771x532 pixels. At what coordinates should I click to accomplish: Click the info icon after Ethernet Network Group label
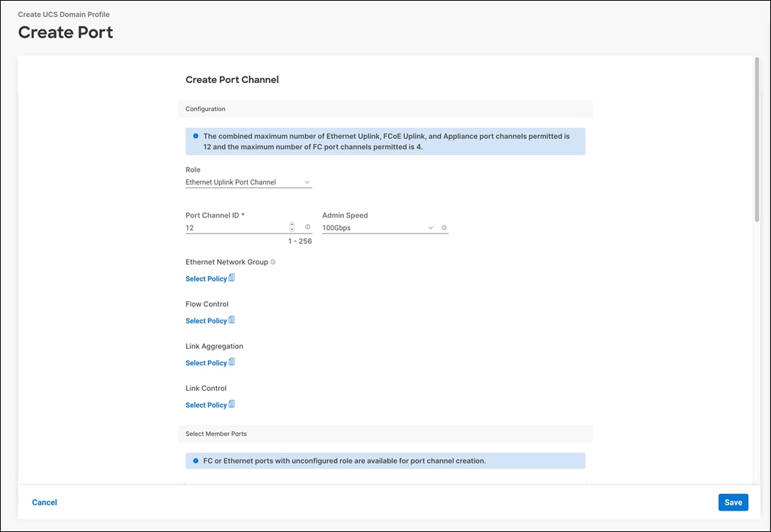(x=272, y=262)
